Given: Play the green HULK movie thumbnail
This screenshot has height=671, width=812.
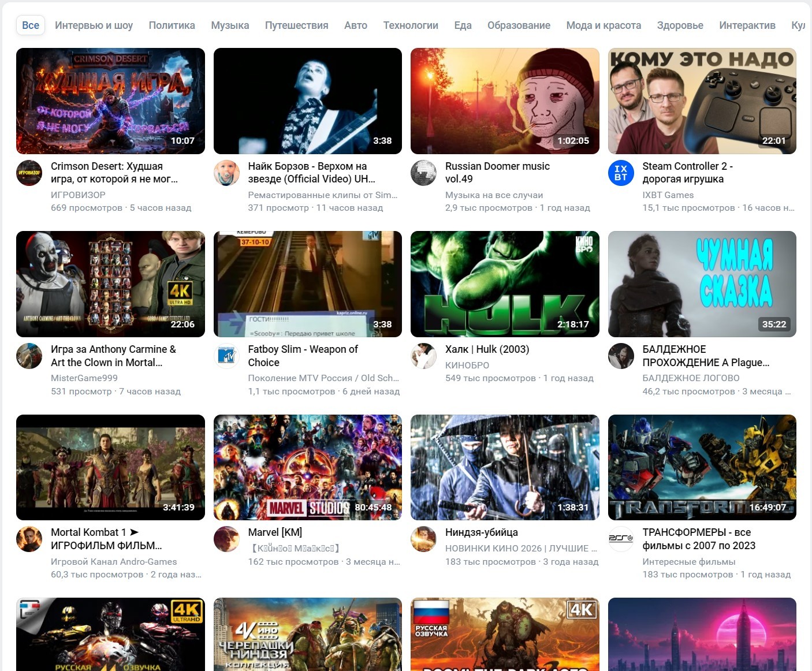Looking at the screenshot, I should (x=505, y=284).
